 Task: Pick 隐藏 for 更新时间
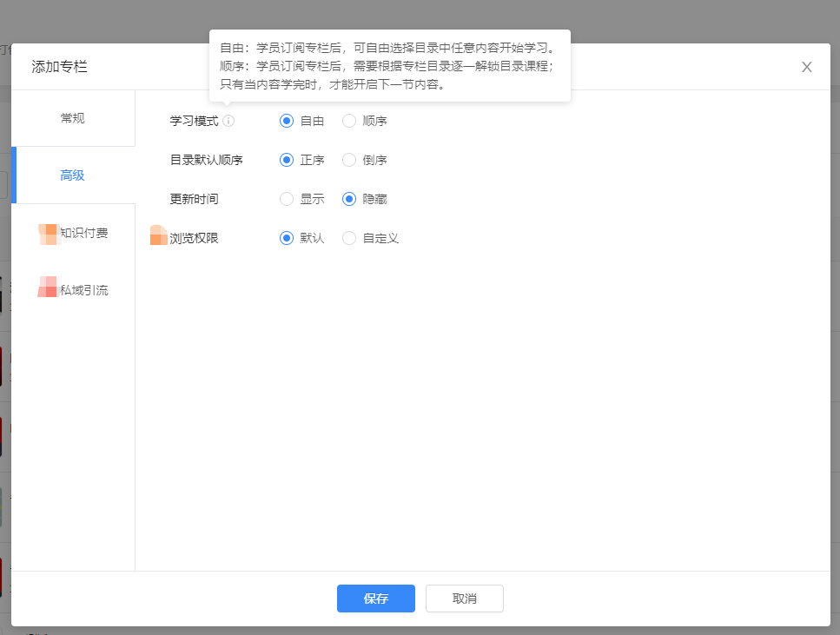click(x=349, y=199)
